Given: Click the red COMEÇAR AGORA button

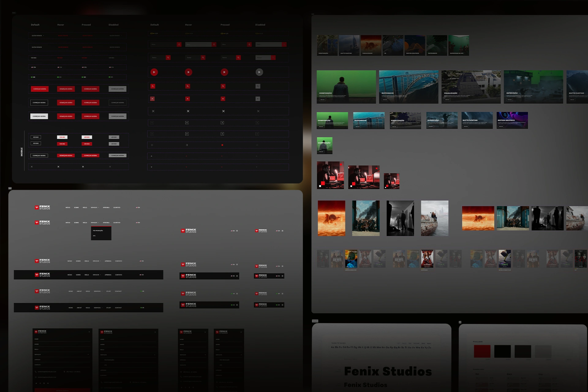Looking at the screenshot, I should click(x=40, y=89).
